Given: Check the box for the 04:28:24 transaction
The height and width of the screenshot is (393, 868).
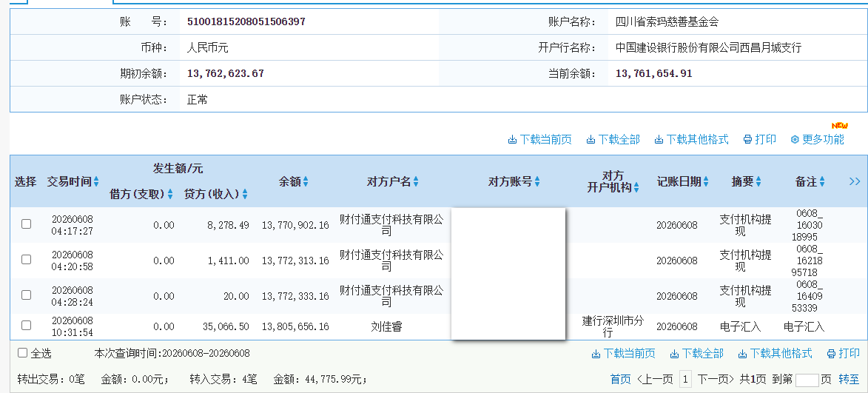Looking at the screenshot, I should pyautogui.click(x=26, y=295).
